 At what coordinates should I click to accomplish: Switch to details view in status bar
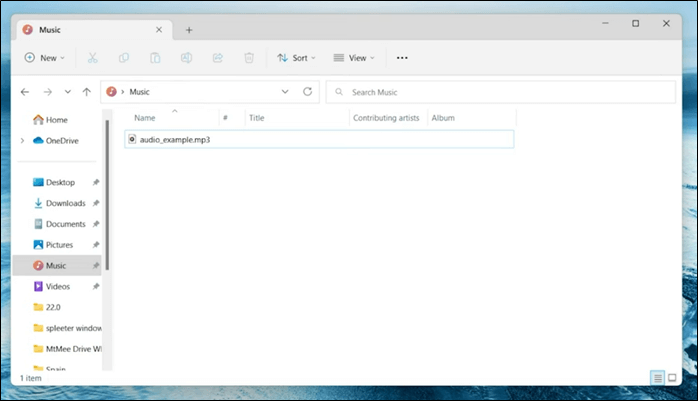tap(657, 377)
